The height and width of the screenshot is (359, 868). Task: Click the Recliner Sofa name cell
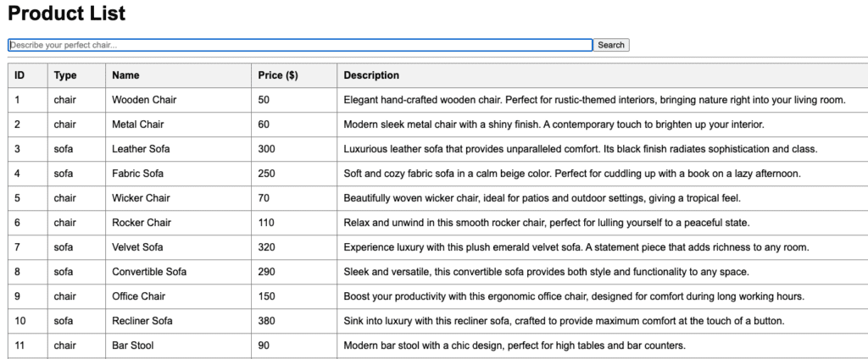click(x=142, y=321)
